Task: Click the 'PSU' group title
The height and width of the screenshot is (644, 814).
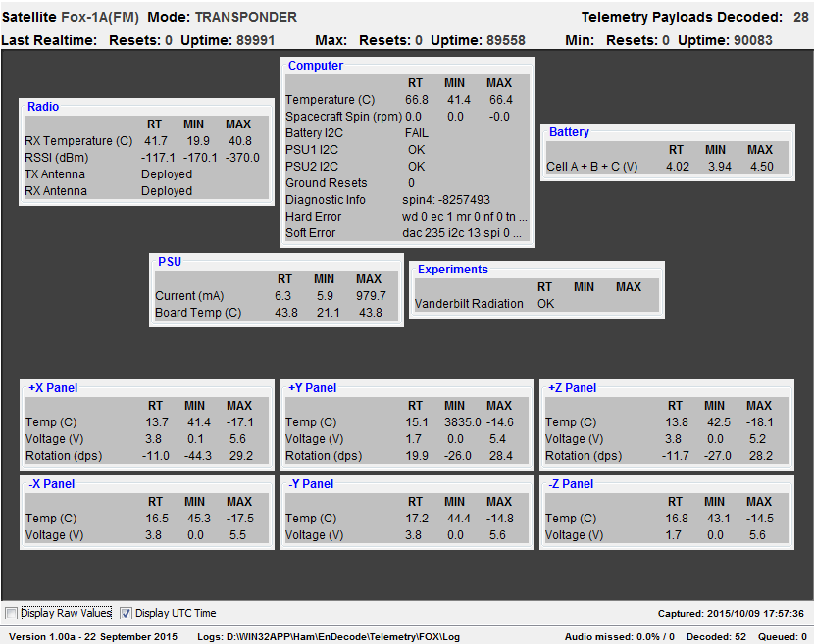Action: (x=170, y=262)
